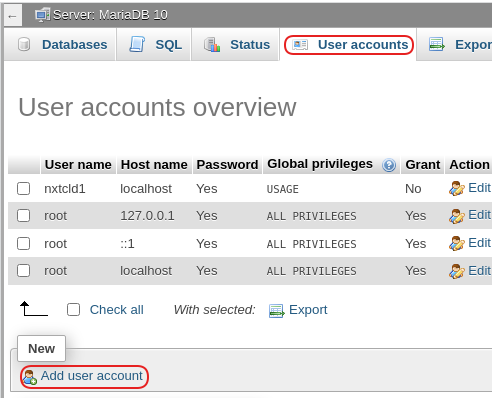The height and width of the screenshot is (398, 492).
Task: Click the Export icon next to With selected
Action: coord(276,311)
